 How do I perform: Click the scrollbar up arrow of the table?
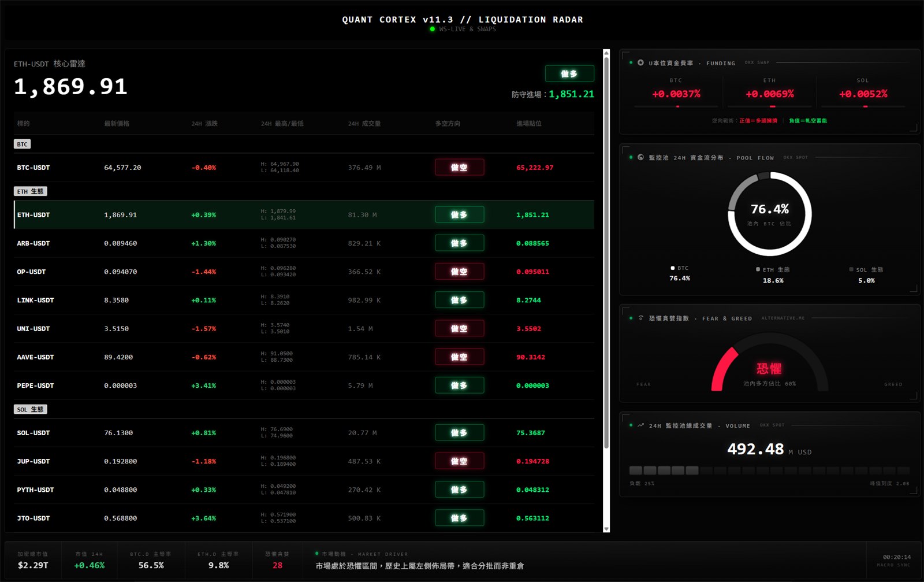pyautogui.click(x=606, y=53)
